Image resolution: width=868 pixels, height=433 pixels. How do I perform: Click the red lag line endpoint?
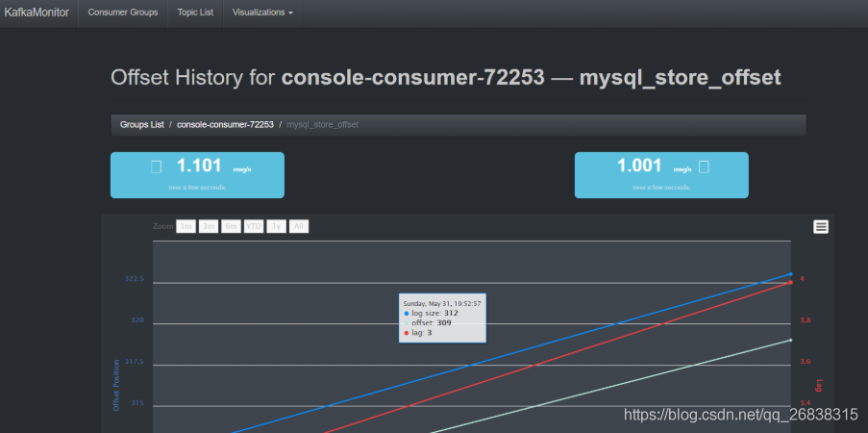pos(790,282)
